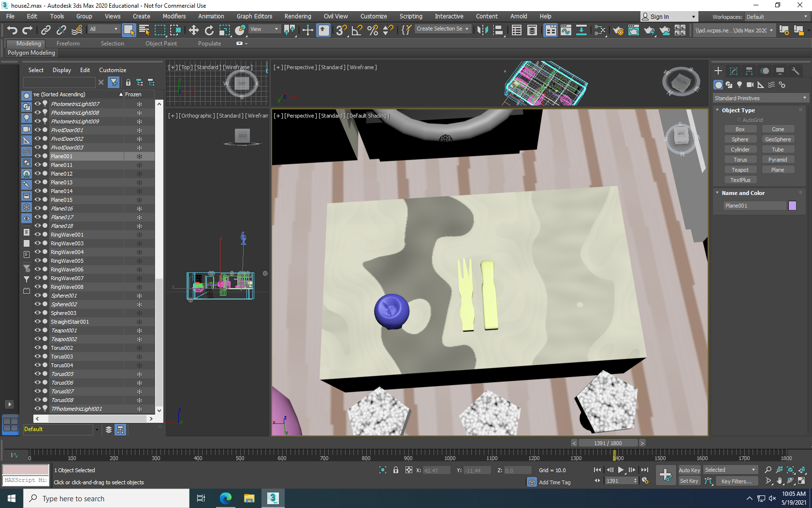Screen dimensions: 812x508
Task: Open the Rendering menu
Action: 298,16
